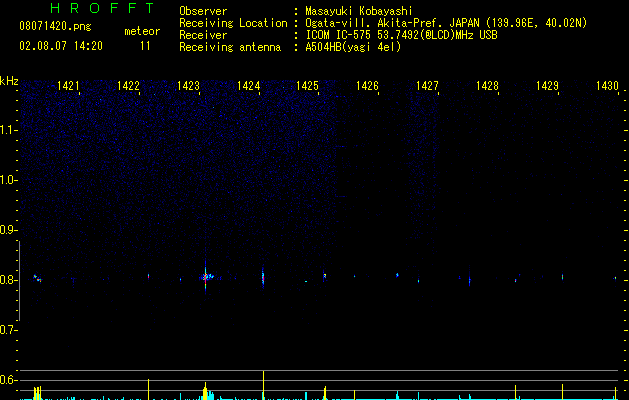Click the 0.9 frequency axis label
The height and width of the screenshot is (400, 629).
coord(8,230)
